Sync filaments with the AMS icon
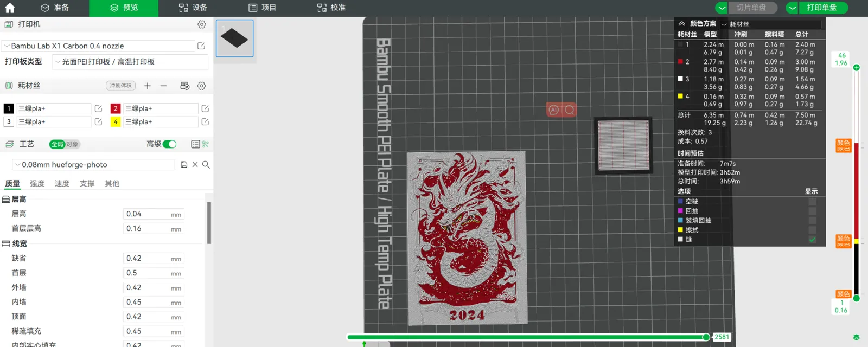Viewport: 868px width, 347px height. 185,86
